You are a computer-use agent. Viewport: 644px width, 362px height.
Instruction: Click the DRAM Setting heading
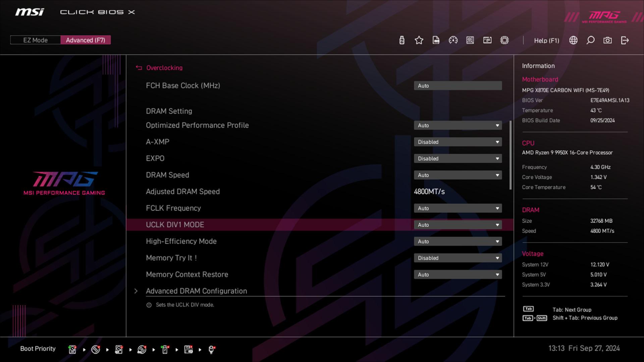point(169,111)
